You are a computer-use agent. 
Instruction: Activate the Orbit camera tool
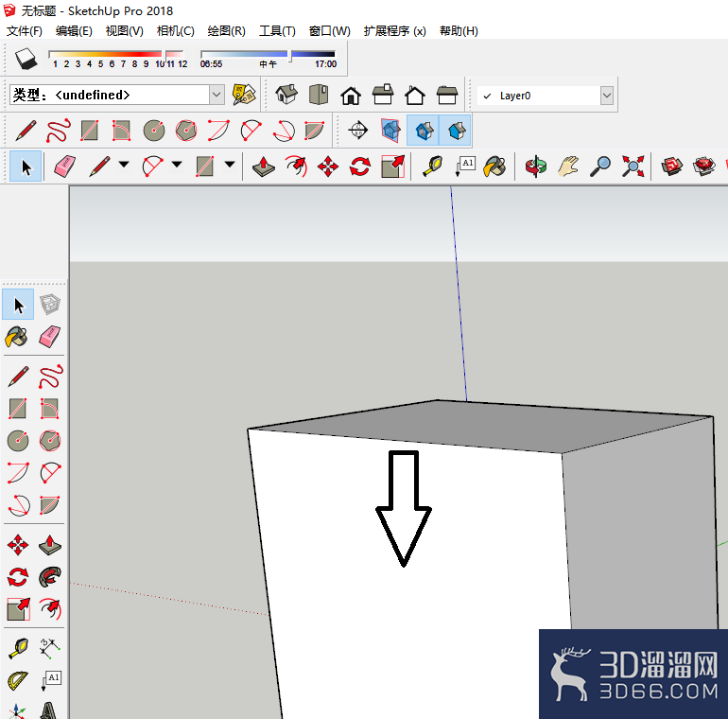coord(535,167)
